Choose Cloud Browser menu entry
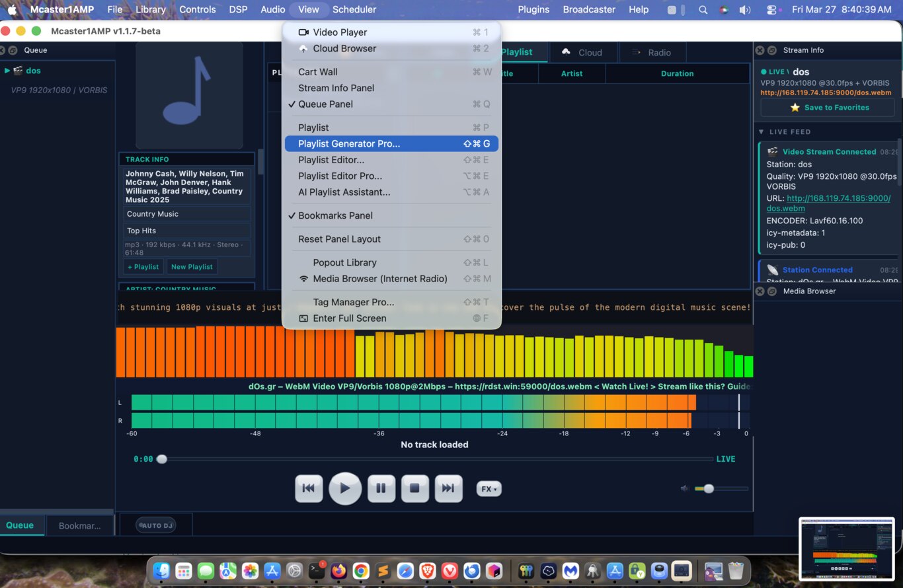 [391, 48]
